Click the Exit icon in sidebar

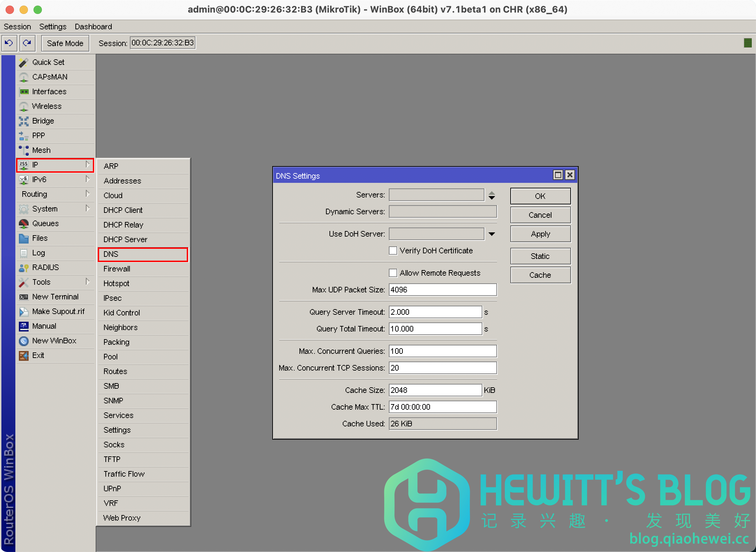coord(23,356)
